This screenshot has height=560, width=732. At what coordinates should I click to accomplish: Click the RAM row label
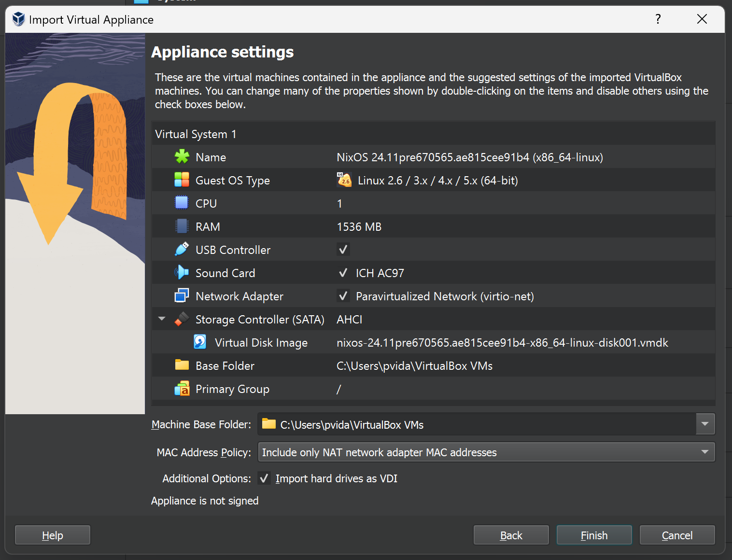(x=208, y=227)
